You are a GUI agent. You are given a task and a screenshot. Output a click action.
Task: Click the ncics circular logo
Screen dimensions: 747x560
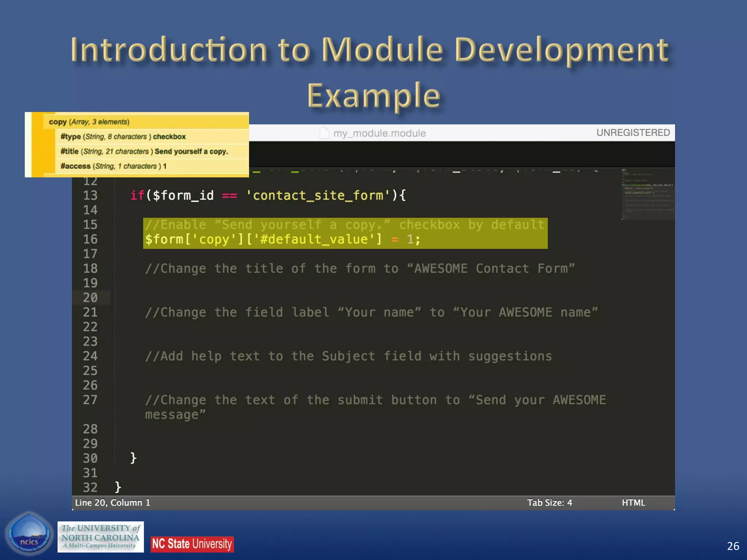29,533
